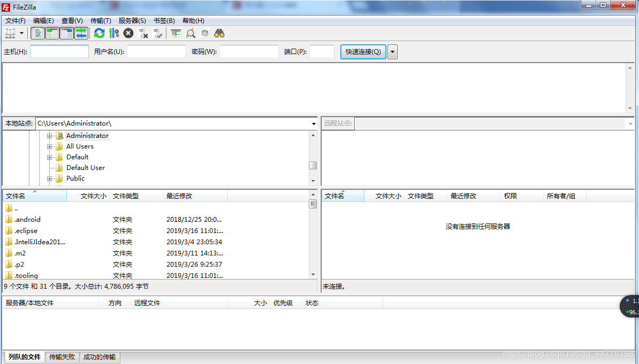This screenshot has width=639, height=364.
Task: Select the parent directory '..' entry
Action: [16, 208]
